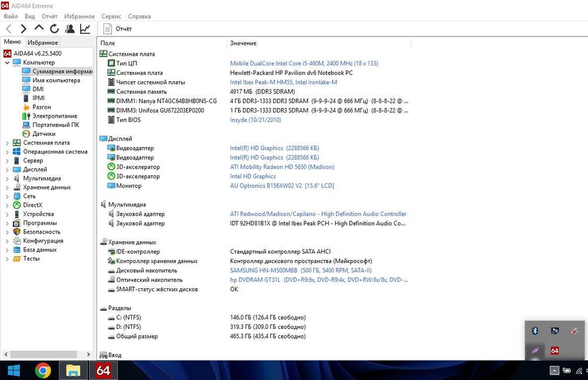This screenshot has width=588, height=380.
Task: Open the graph chart toolbar icon
Action: point(85,28)
